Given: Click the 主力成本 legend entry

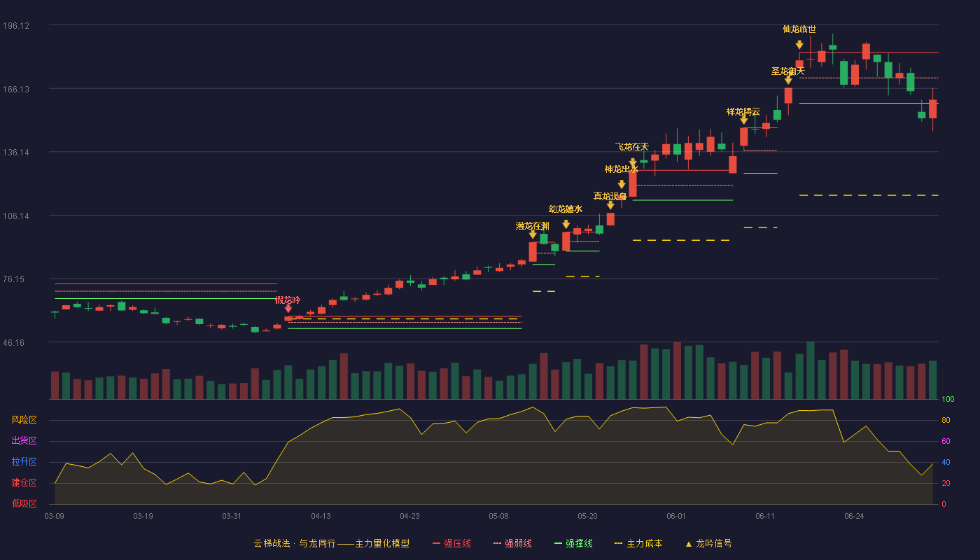Looking at the screenshot, I should (638, 543).
